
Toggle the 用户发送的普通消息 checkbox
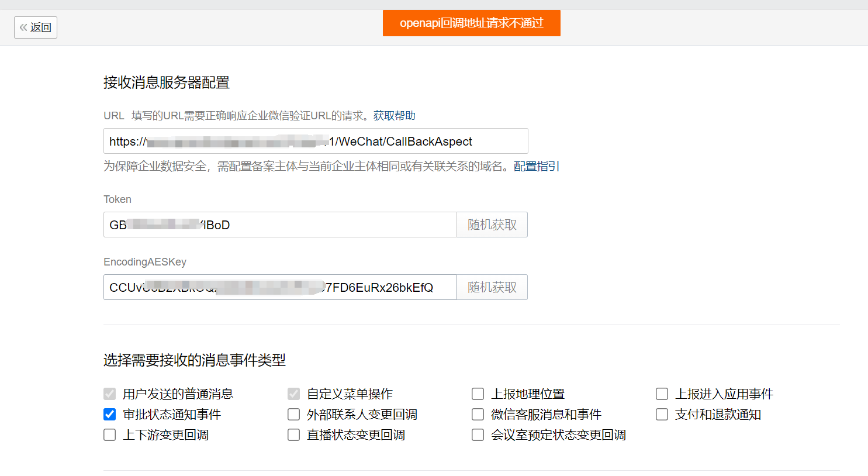[110, 394]
